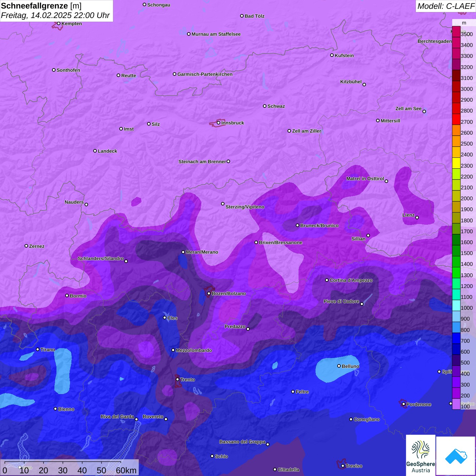
Task: Click the 'Conegliano' label
Action: 367,419
